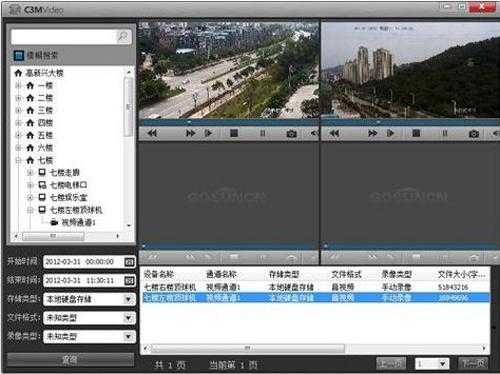Select 高新兴大楼 root in the tree
Screen dimensions: 500x374
(x=44, y=73)
